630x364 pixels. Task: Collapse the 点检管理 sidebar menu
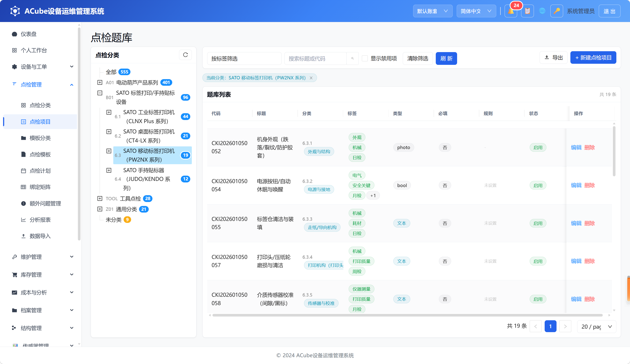(40, 84)
